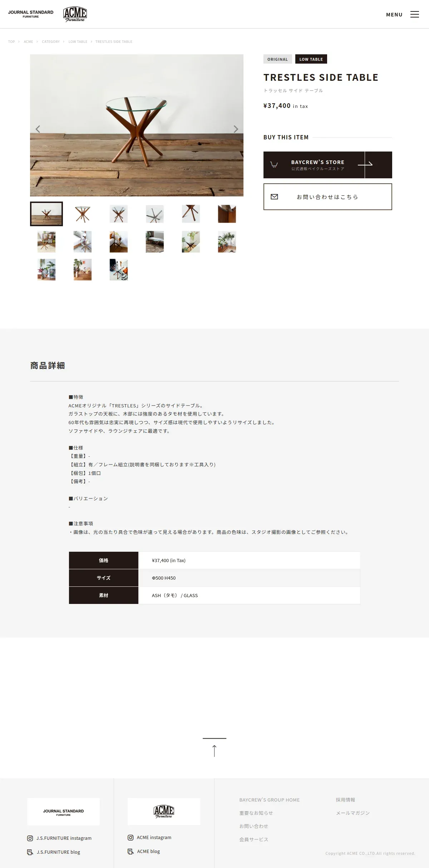Select fourth thumbnail showing gray leg frame
429x868 pixels.
click(x=155, y=214)
